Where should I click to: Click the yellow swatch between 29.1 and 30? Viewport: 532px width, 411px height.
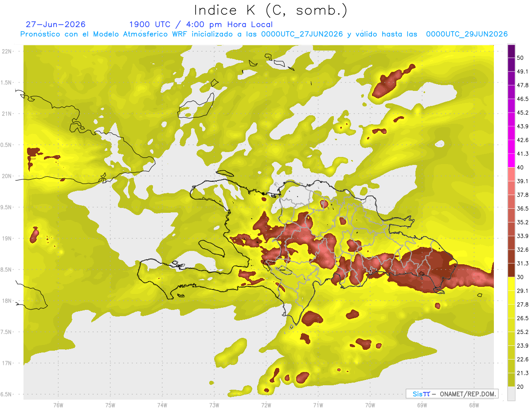511,284
